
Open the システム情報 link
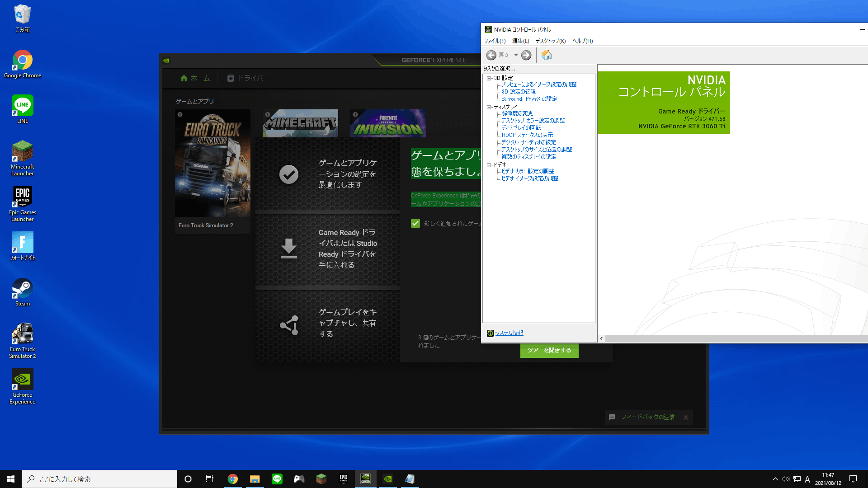pos(509,333)
